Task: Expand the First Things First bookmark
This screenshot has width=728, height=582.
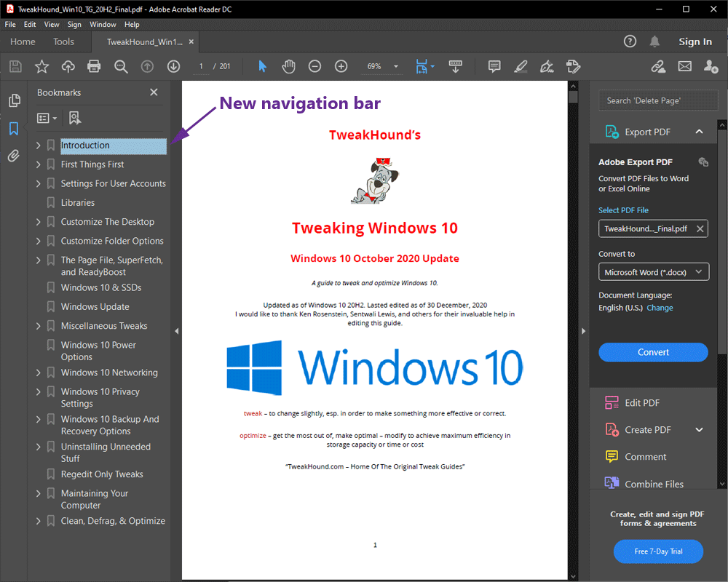Action: [x=38, y=164]
